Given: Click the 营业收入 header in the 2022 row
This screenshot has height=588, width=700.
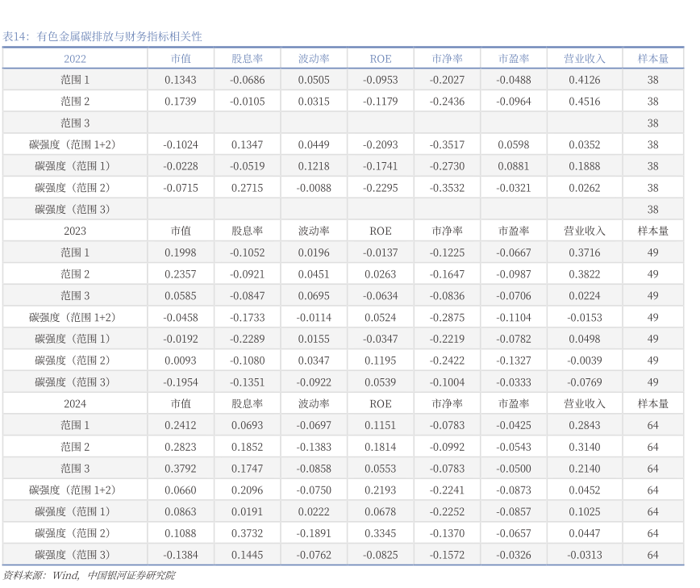Looking at the screenshot, I should [x=584, y=59].
